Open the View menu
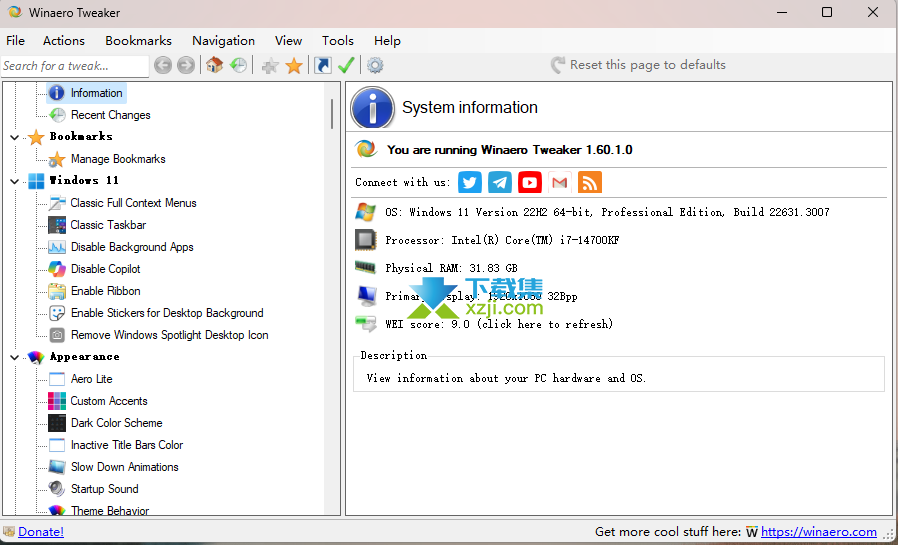Screen dimensions: 898x545 [288, 41]
